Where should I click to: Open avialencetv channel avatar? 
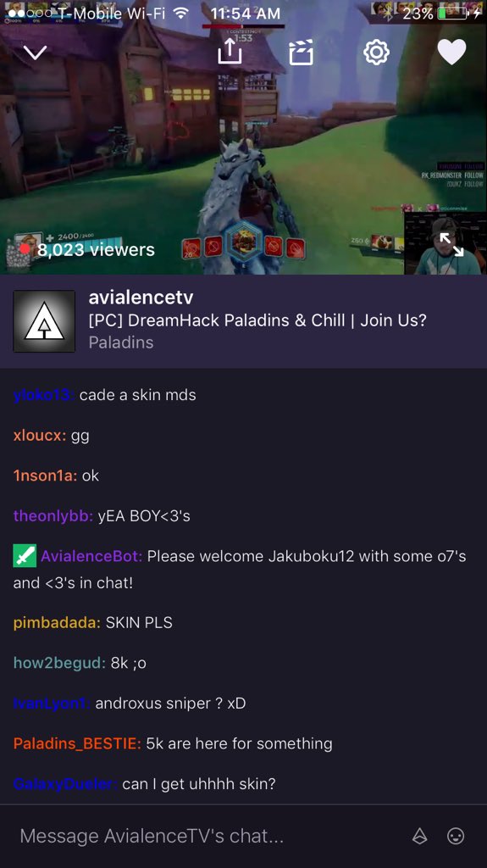pos(44,321)
